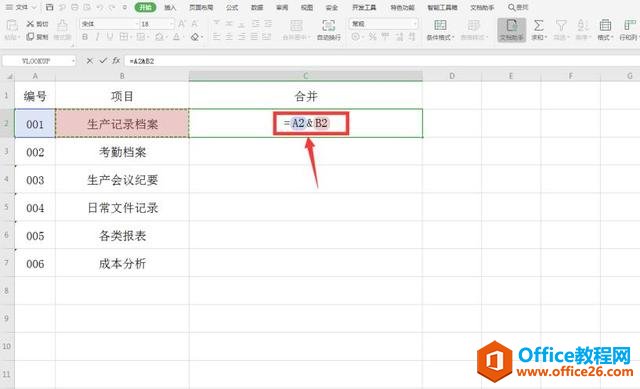Open the font name dropdown
Image resolution: width=640 pixels, height=389 pixels.
click(x=137, y=24)
